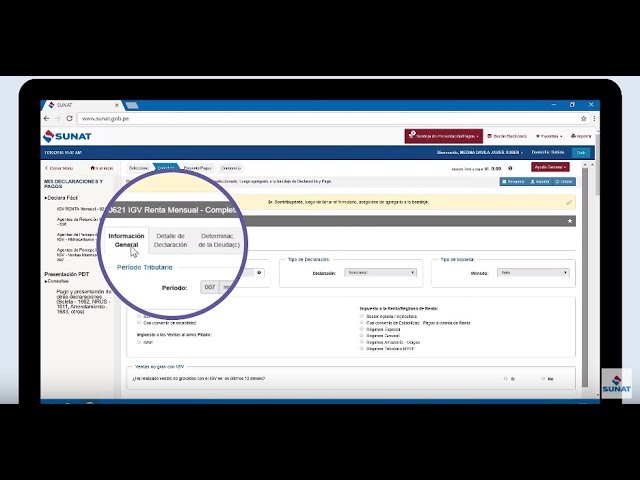Screen dimensions: 640x480
Task: Reload the SUNAT page
Action: (69, 118)
